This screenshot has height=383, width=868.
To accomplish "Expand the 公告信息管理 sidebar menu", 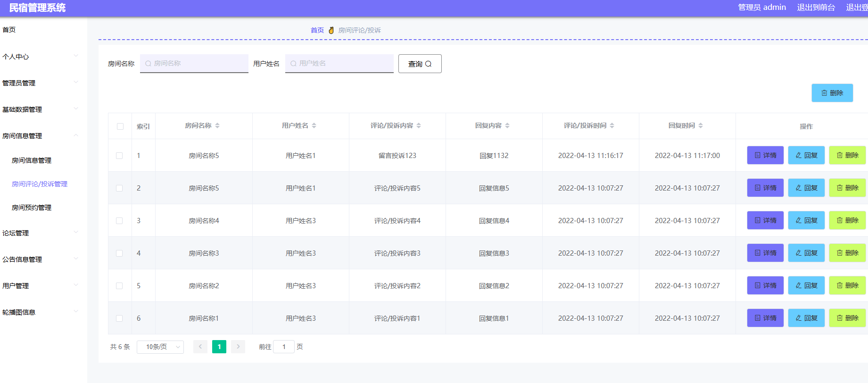I will click(43, 259).
